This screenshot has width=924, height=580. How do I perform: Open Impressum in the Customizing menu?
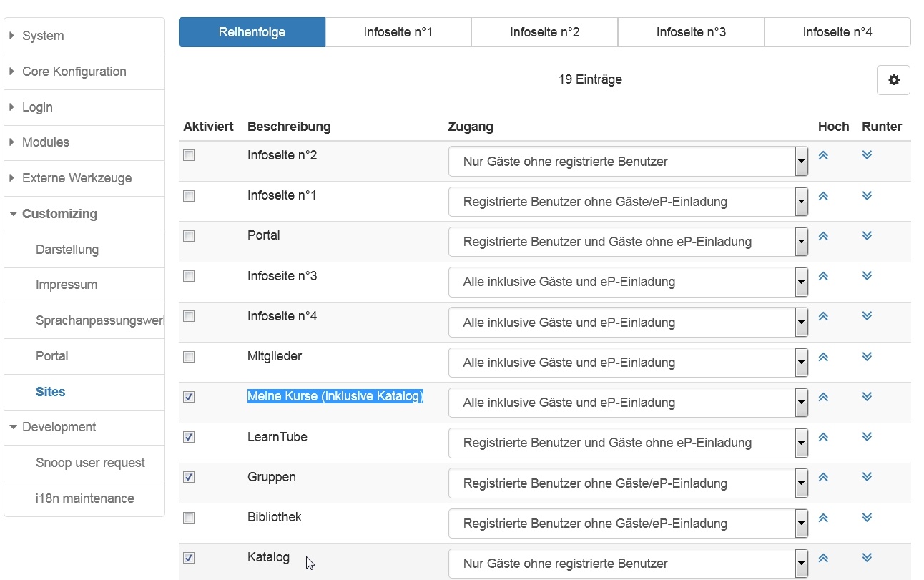pos(67,285)
